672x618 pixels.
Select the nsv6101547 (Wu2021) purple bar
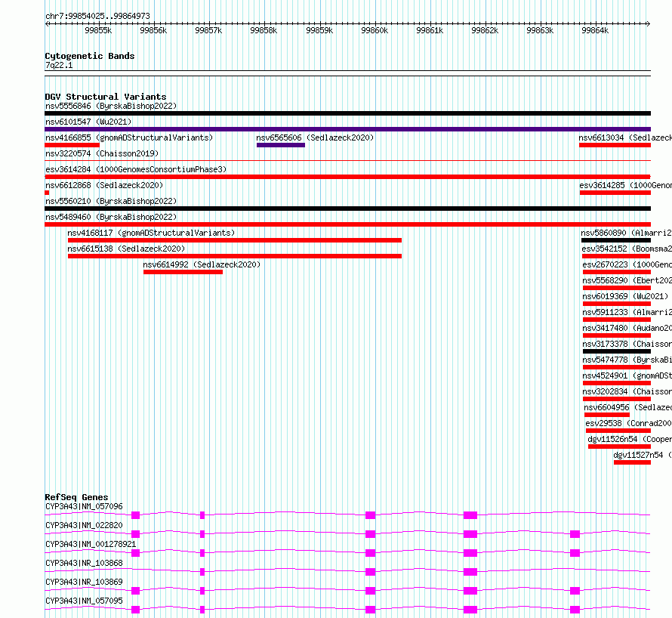347,129
